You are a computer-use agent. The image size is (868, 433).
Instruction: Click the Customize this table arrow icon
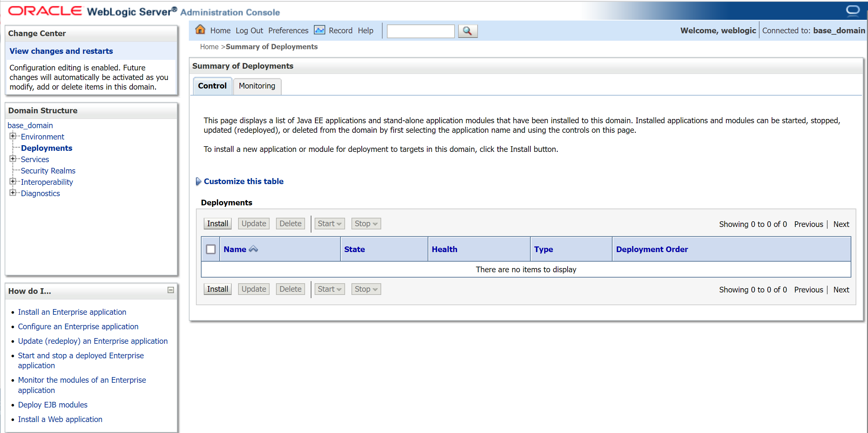click(198, 181)
